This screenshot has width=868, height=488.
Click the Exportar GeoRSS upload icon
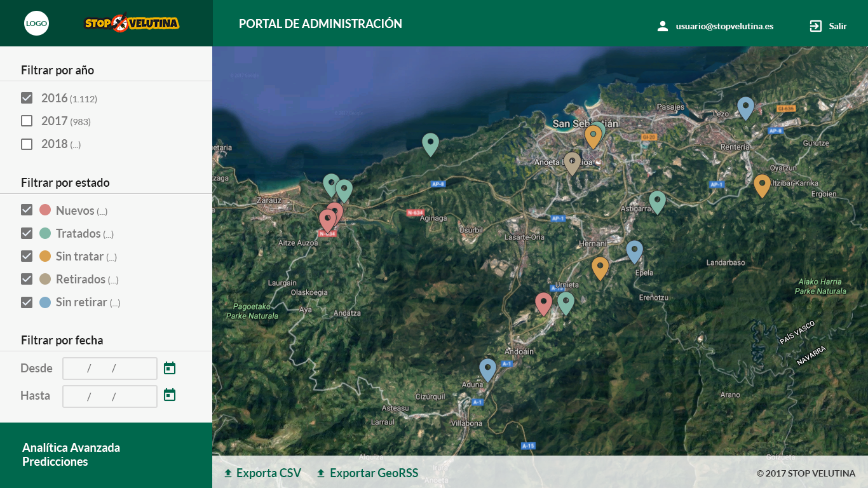click(x=321, y=473)
